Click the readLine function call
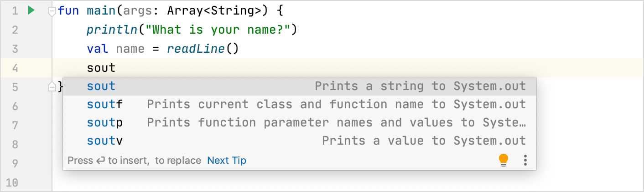644x192 pixels. coord(196,49)
